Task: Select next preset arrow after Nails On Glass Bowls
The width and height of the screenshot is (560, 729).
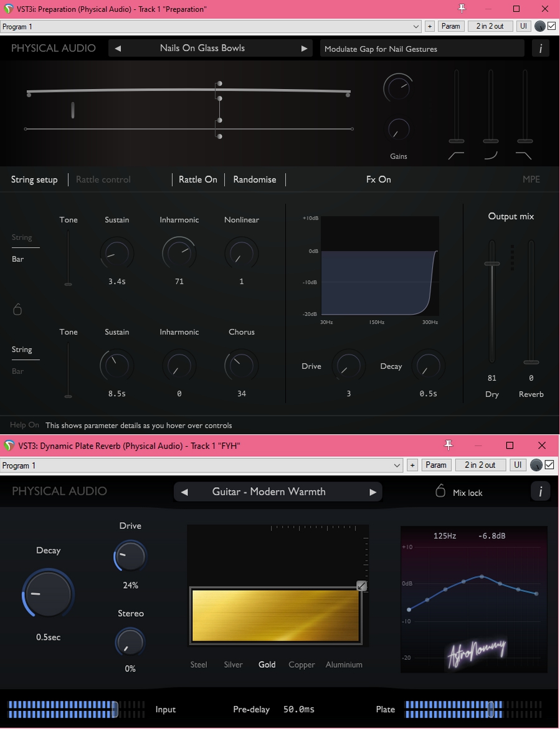Action: [304, 49]
